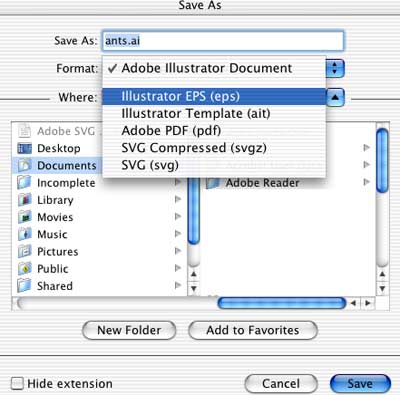Select the Desktop folder icon
400x395 pixels.
25,148
